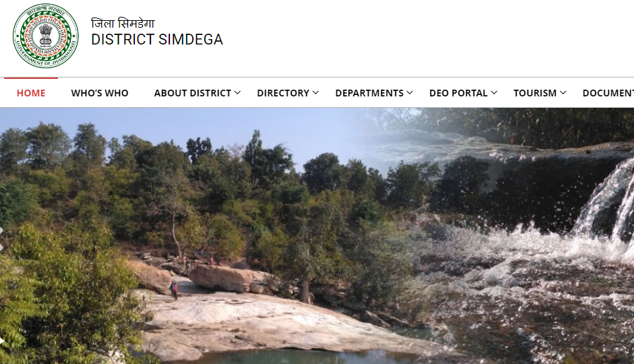Expand the DEO PORTAL dropdown chevron
This screenshot has width=634, height=364.
[494, 92]
